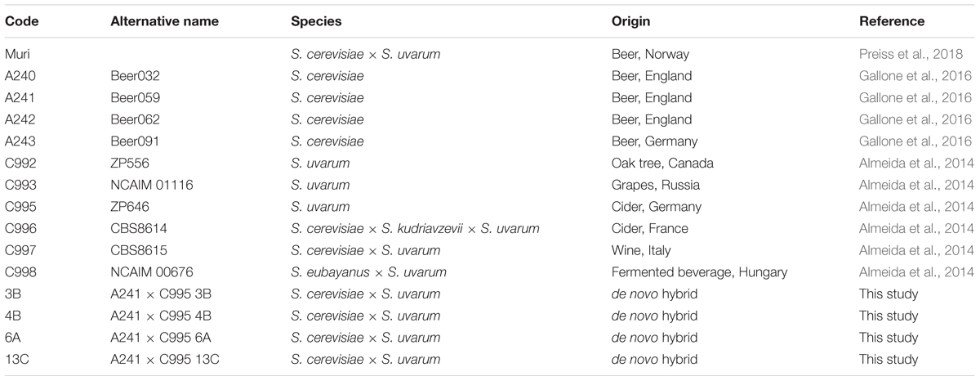Screen dimensions: 980x381
Task: Select the Muri strain code cell
Action: point(18,55)
